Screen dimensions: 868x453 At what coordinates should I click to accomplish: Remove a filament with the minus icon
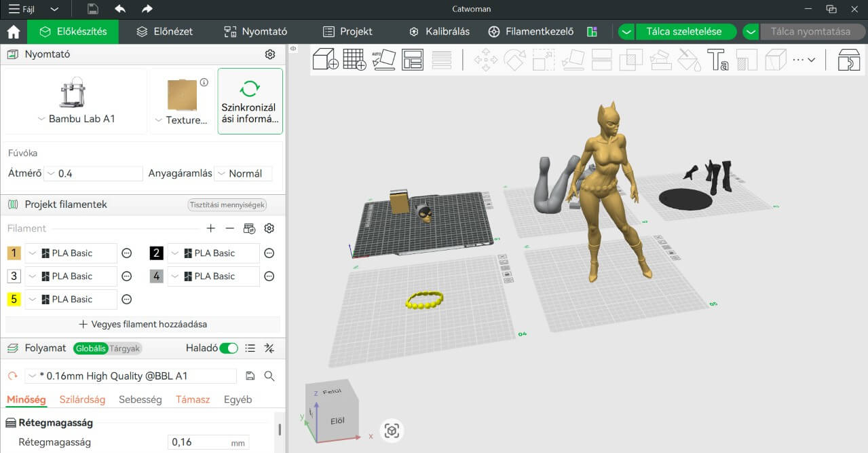point(230,228)
